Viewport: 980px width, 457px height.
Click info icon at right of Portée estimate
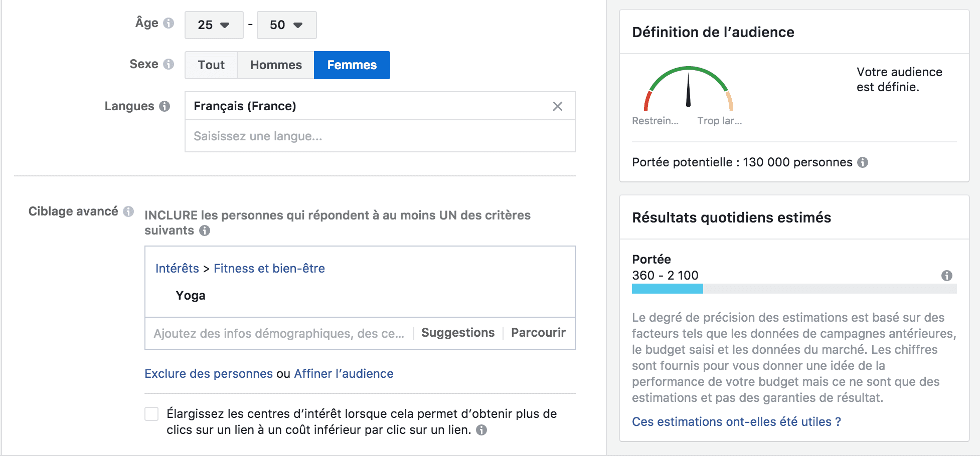click(946, 276)
